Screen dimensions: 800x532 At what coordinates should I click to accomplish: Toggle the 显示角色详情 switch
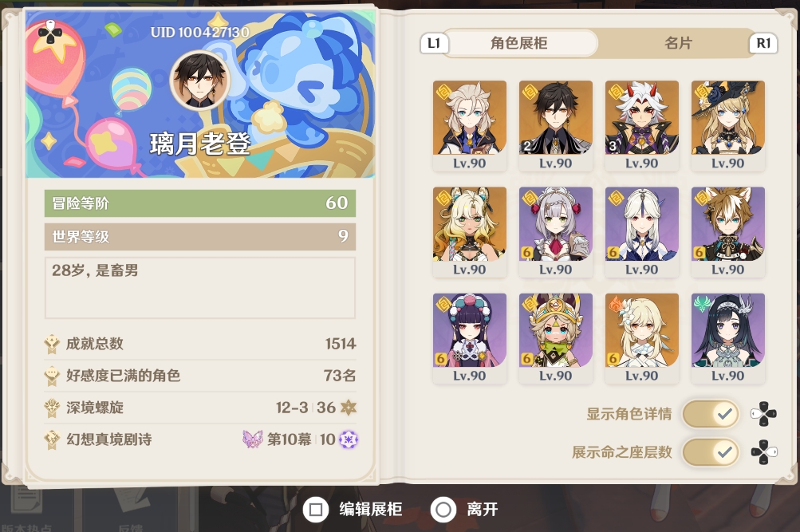pos(711,414)
